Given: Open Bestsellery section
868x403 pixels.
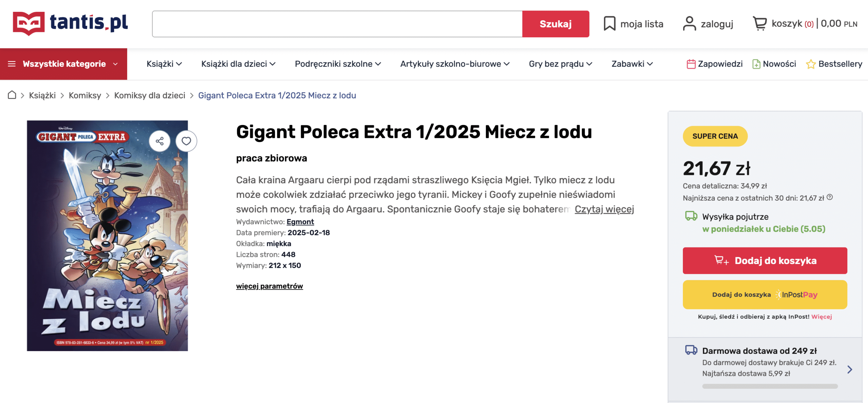Looking at the screenshot, I should (834, 64).
